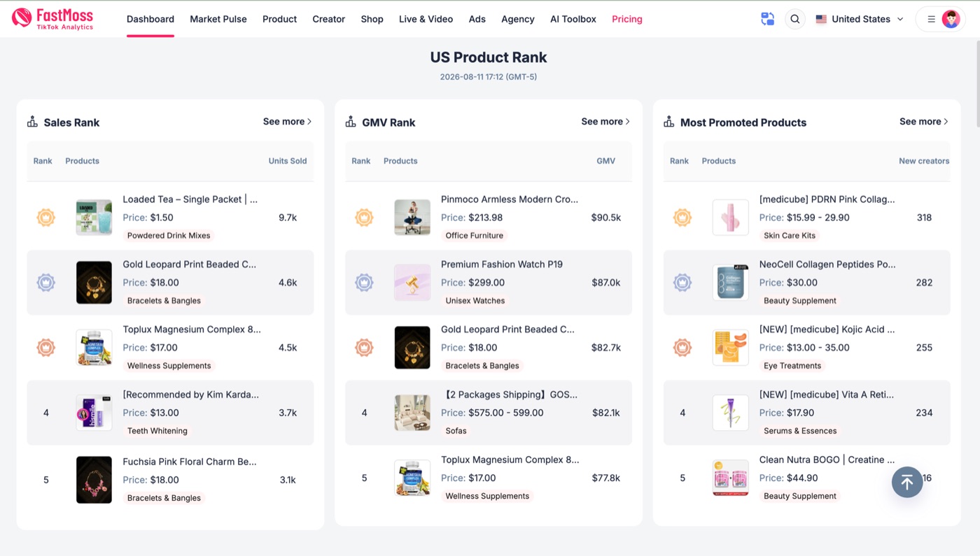Click the user avatar picture

[x=951, y=20]
